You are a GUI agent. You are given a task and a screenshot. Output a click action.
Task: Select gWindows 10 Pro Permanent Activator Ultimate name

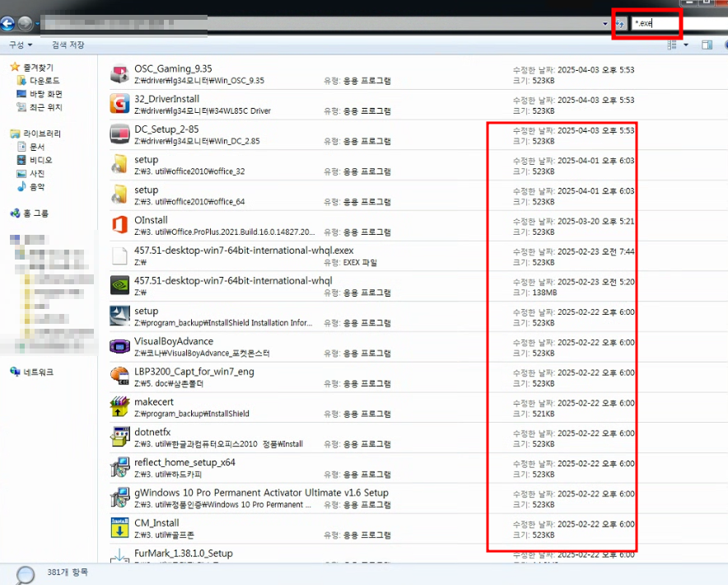click(x=261, y=493)
